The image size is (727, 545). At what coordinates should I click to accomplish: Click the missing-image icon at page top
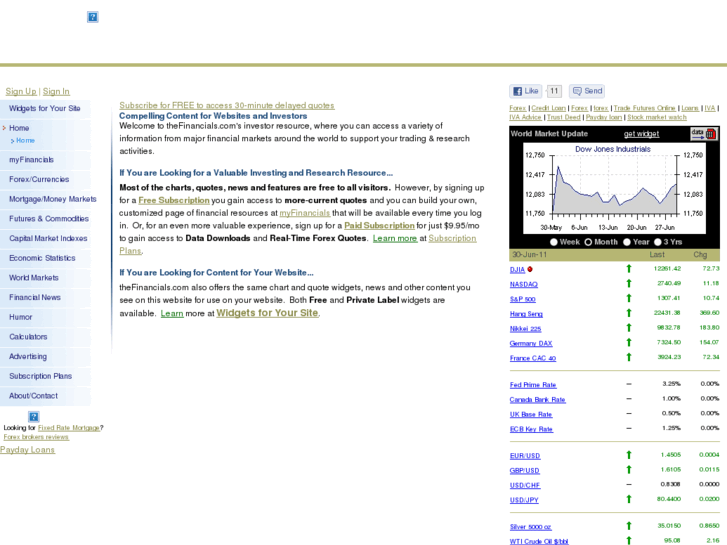click(x=93, y=17)
